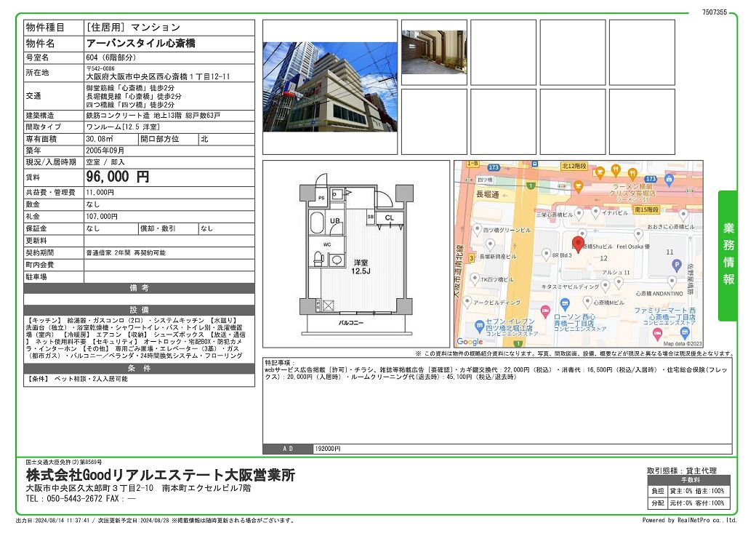
Task: Click the build date 2005年09月
Action: pyautogui.click(x=105, y=151)
